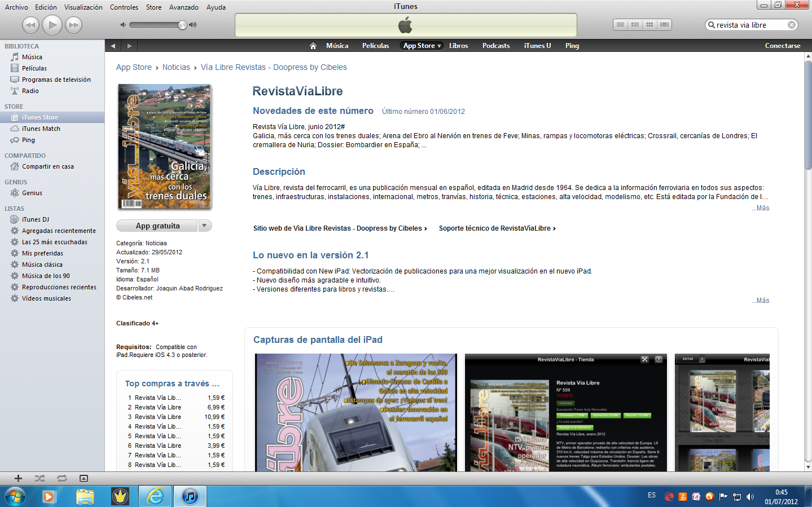The image size is (812, 507).
Task: Click the Noticias breadcrumb link
Action: coord(176,67)
